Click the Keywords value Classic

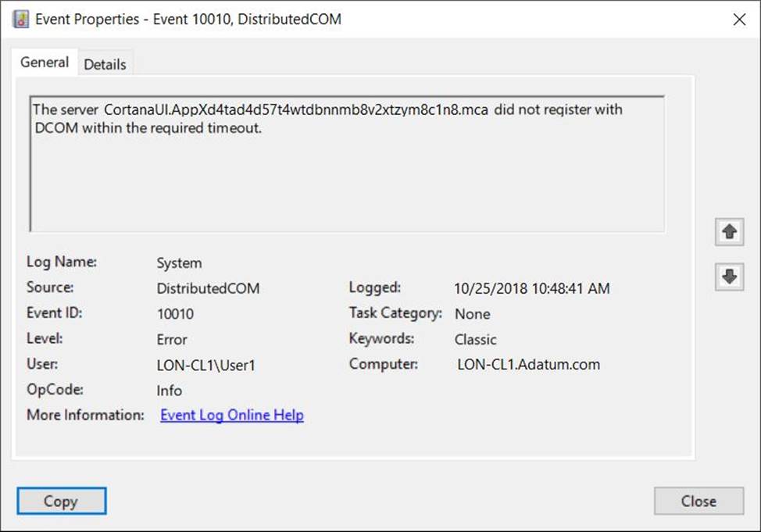coord(475,340)
